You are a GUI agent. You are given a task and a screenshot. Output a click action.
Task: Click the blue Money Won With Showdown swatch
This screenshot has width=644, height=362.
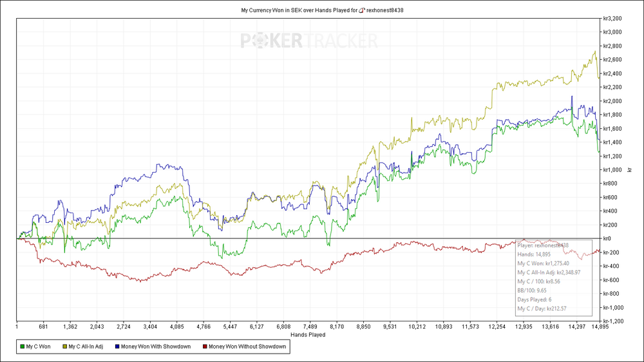point(117,347)
